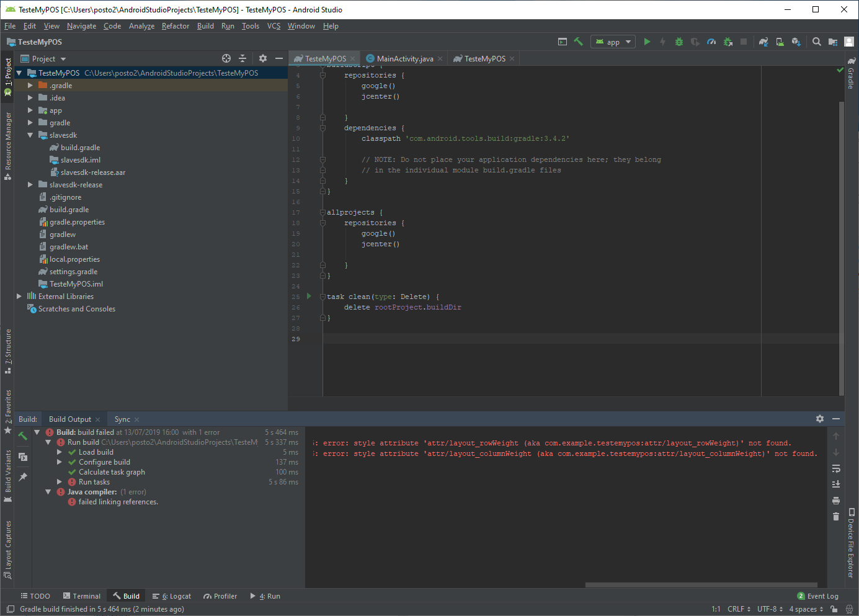Expand the Run tasks build node

60,482
